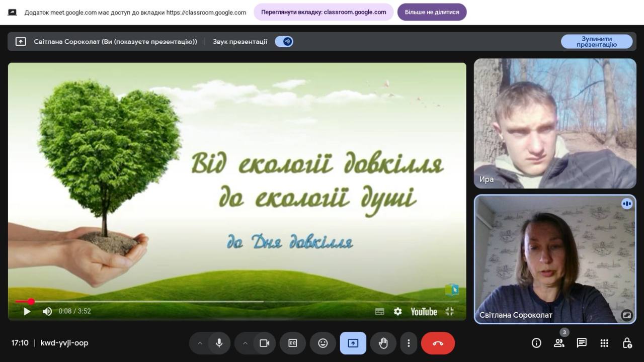Click Переглянути вкладку: classroom.google.com
Screen dimensions: 644x362
(x=324, y=12)
